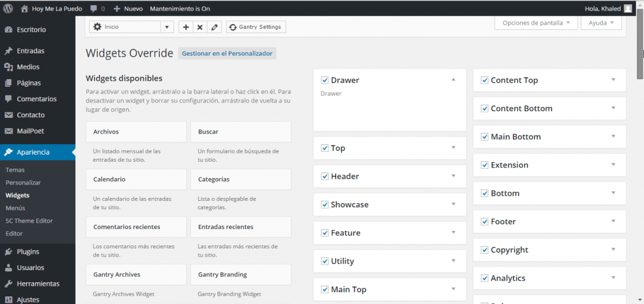Uncheck the Feature checkbox
644x304 pixels.
325,233
